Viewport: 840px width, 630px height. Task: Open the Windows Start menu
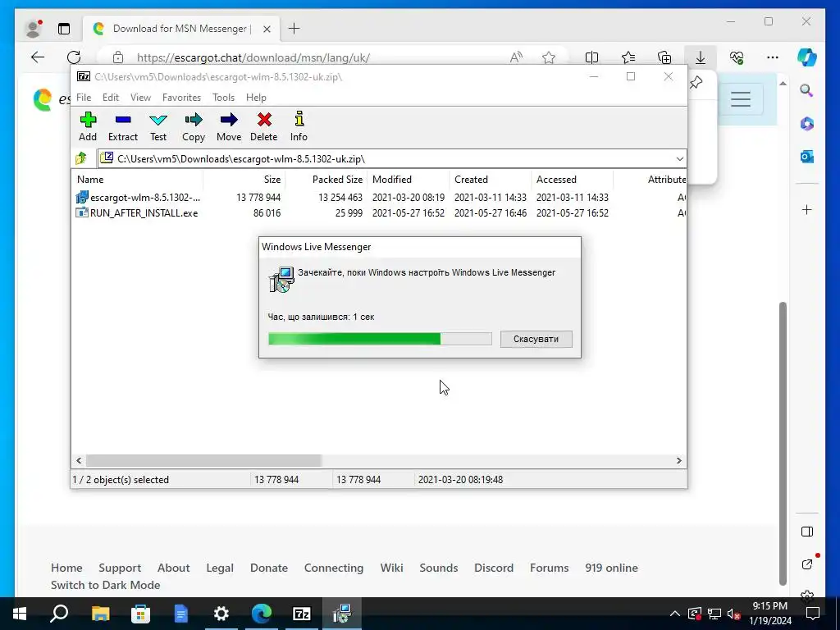pyautogui.click(x=20, y=614)
